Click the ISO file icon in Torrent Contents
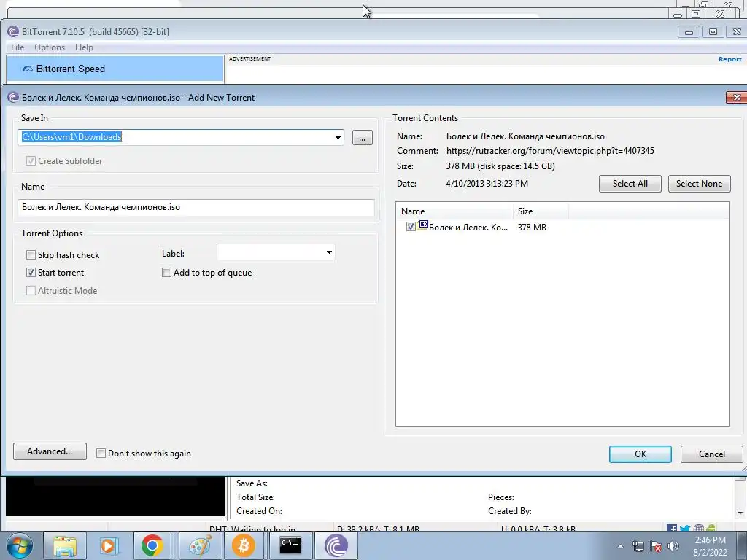 click(422, 226)
